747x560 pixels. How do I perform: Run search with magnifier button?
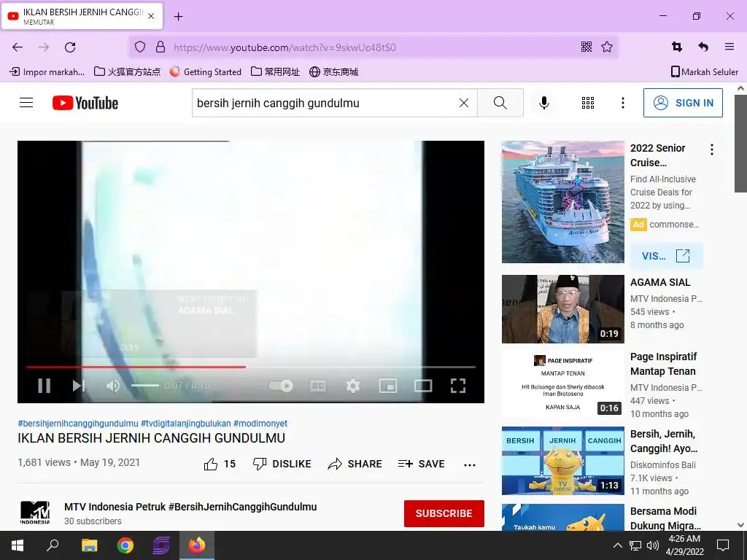(x=500, y=103)
